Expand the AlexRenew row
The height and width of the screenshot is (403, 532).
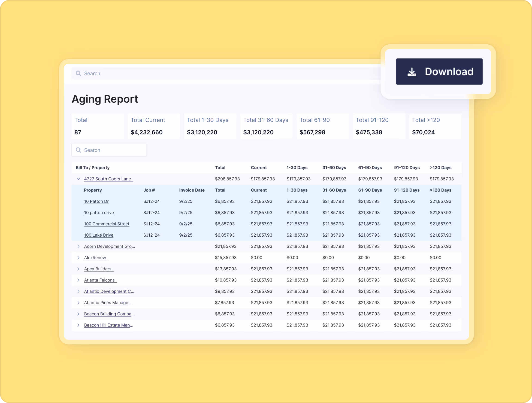click(78, 257)
